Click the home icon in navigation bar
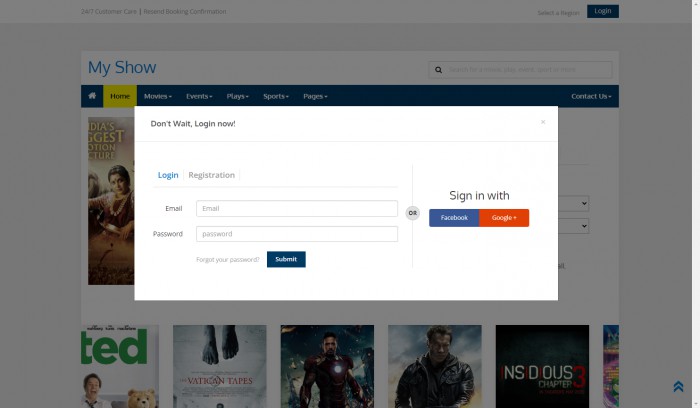This screenshot has height=408, width=700. point(92,96)
